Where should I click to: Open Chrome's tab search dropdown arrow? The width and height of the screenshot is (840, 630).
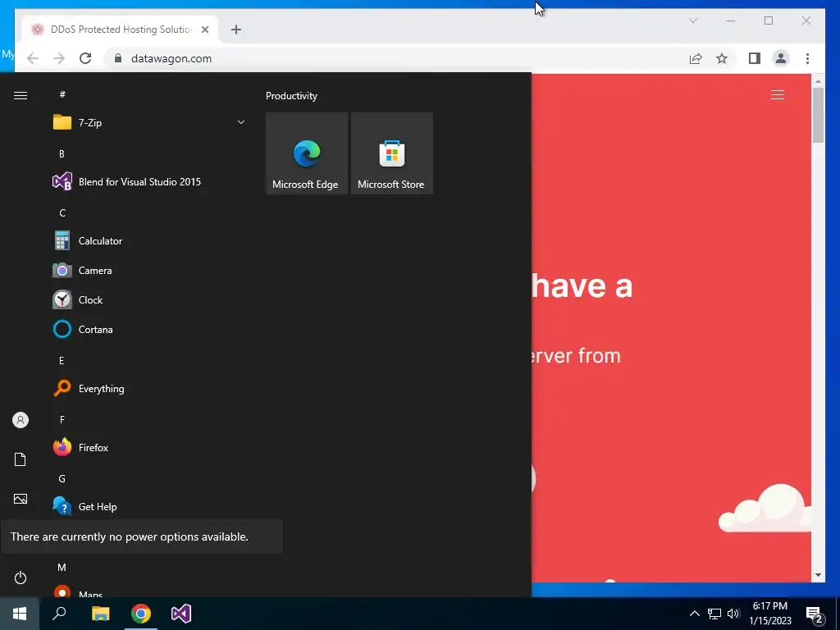(x=692, y=21)
